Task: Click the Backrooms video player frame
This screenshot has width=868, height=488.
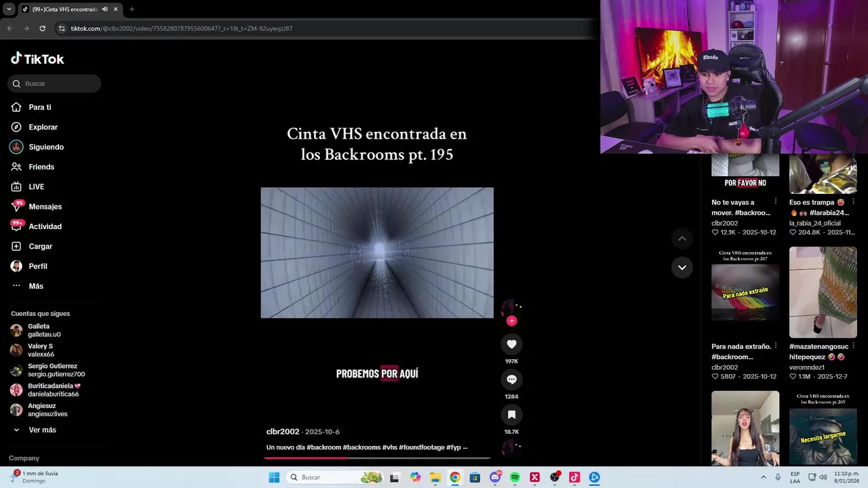Action: [x=377, y=253]
